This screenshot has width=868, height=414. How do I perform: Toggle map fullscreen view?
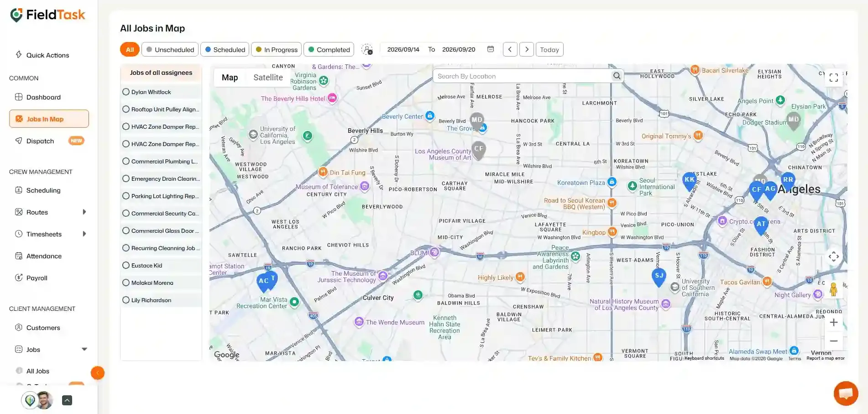(x=833, y=78)
